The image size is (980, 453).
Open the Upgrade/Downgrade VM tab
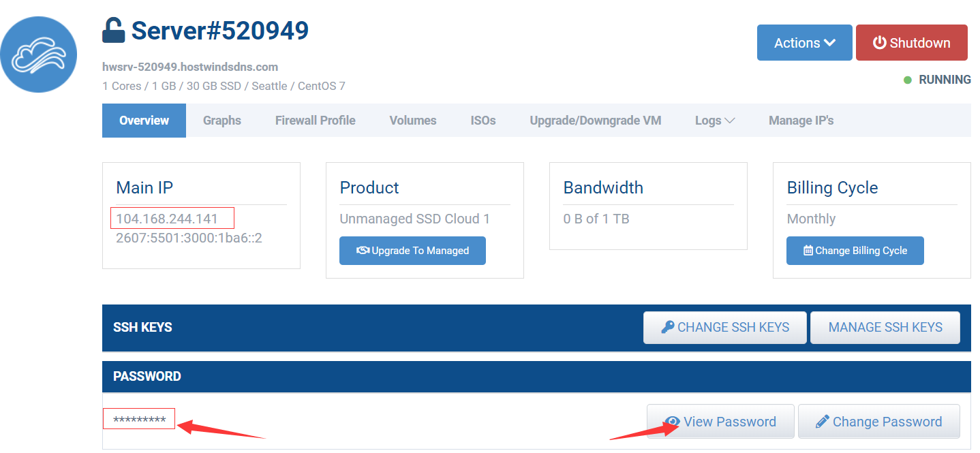[595, 121]
